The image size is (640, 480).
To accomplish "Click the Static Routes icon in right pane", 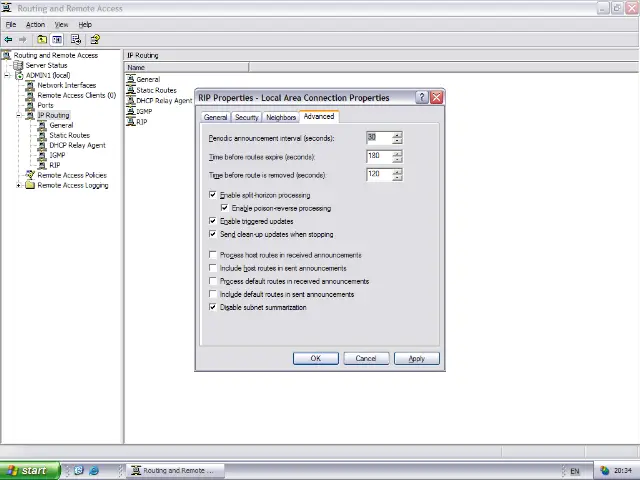I will (x=131, y=90).
